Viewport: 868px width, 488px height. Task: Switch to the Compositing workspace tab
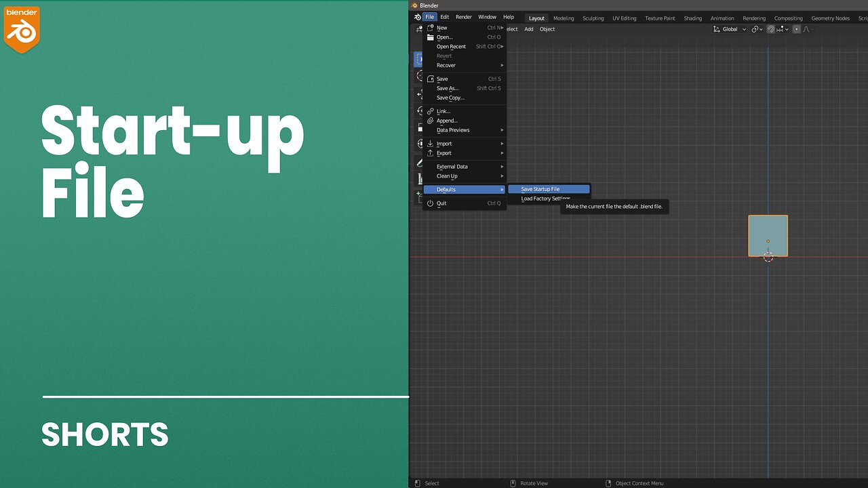tap(789, 18)
